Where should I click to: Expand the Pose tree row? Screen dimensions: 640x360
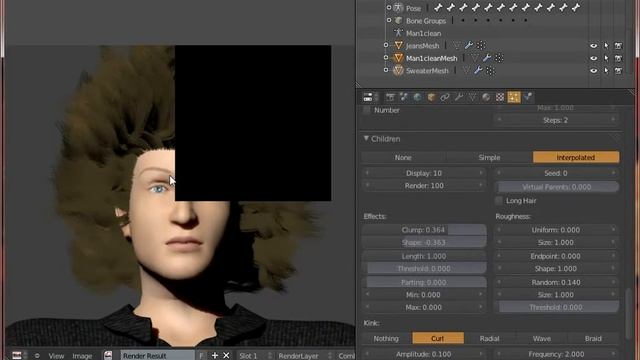389,7
